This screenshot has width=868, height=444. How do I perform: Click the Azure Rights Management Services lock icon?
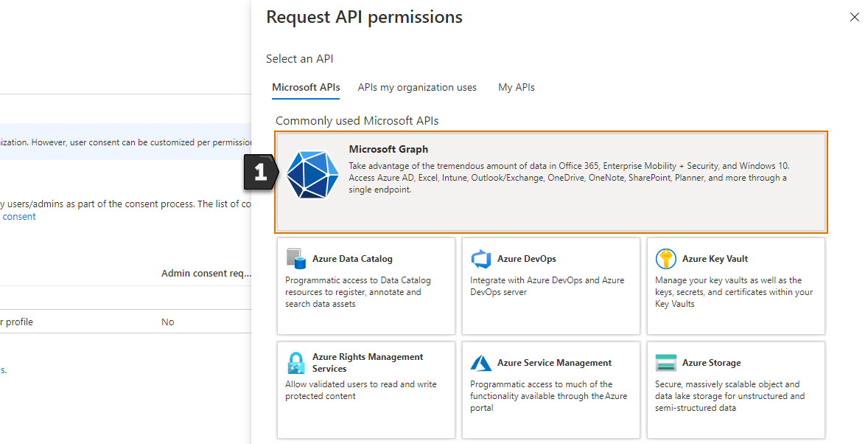point(295,363)
